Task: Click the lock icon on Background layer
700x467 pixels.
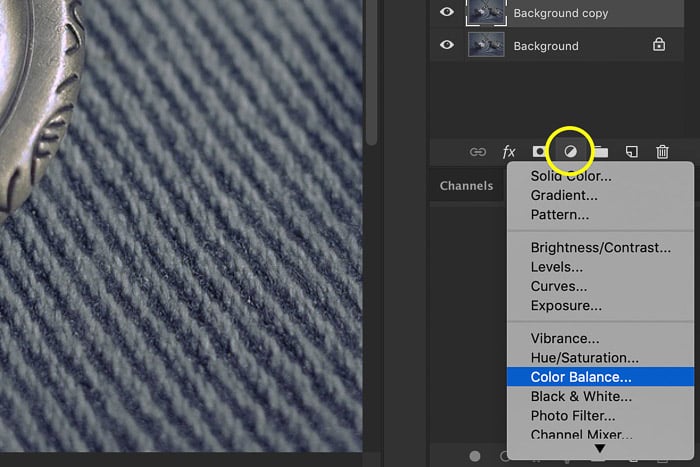Action: click(x=658, y=45)
